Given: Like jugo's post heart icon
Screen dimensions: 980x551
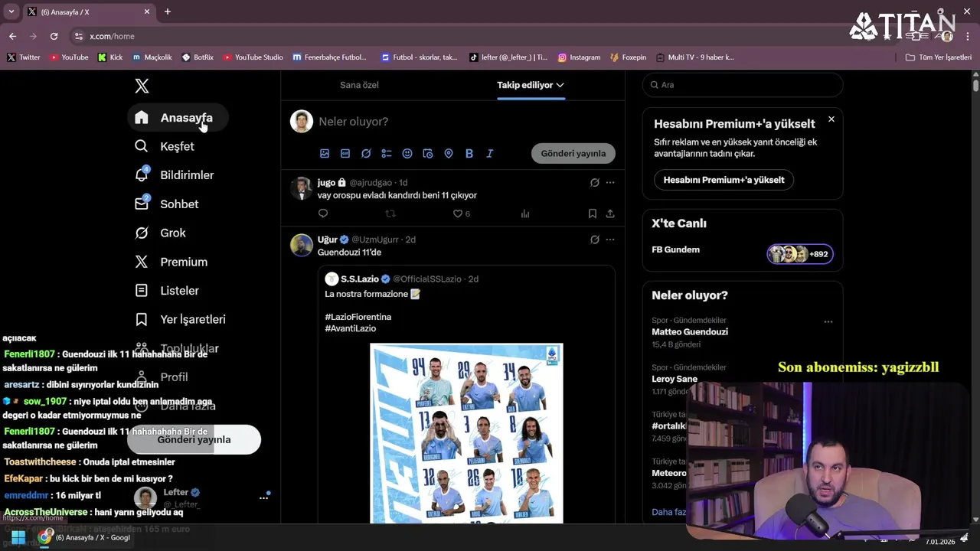Looking at the screenshot, I should [458, 214].
